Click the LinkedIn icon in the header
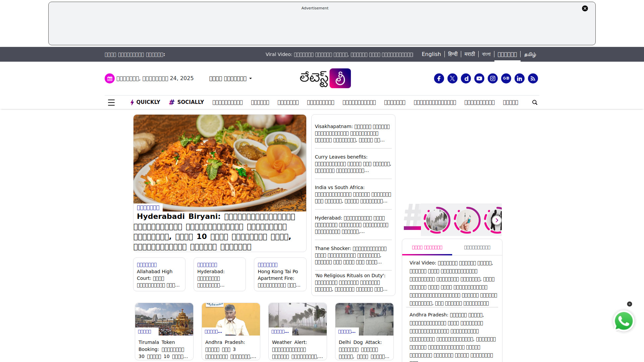This screenshot has height=362, width=644. point(519,78)
